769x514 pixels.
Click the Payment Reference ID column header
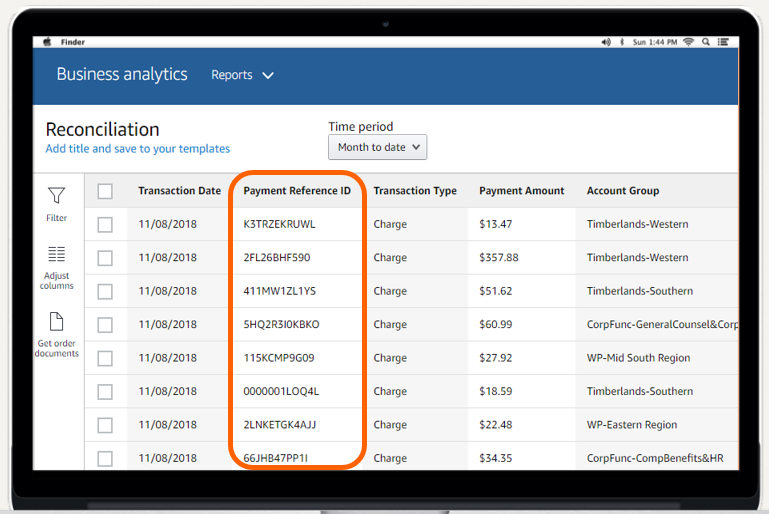(x=297, y=191)
